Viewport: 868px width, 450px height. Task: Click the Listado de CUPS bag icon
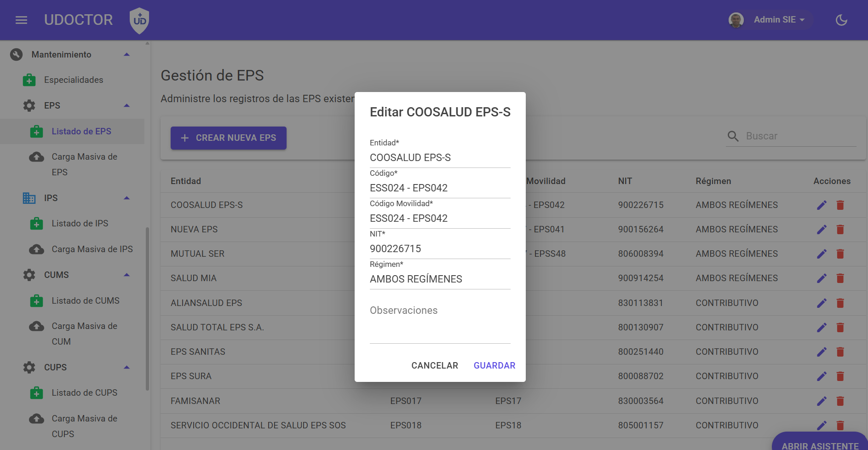36,393
